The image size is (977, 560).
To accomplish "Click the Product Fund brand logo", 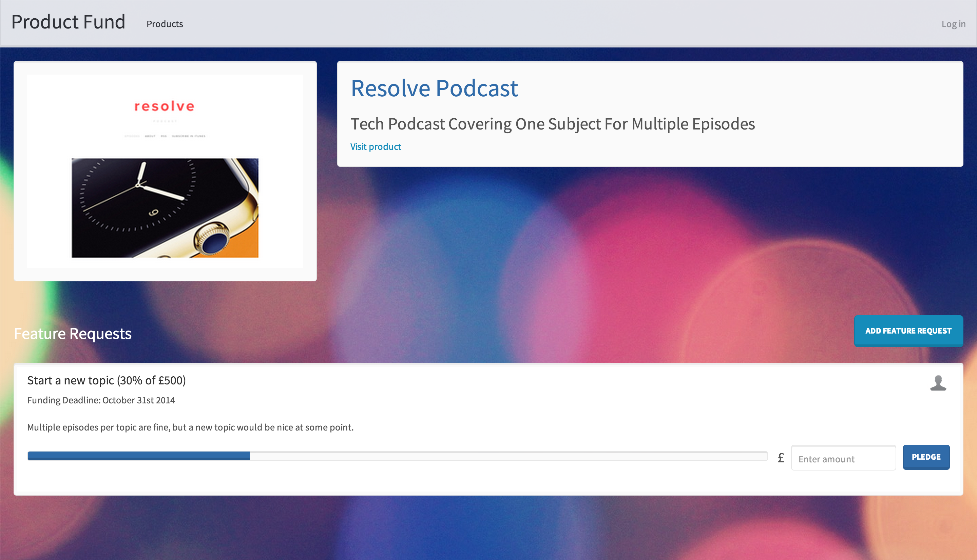I will tap(69, 22).
